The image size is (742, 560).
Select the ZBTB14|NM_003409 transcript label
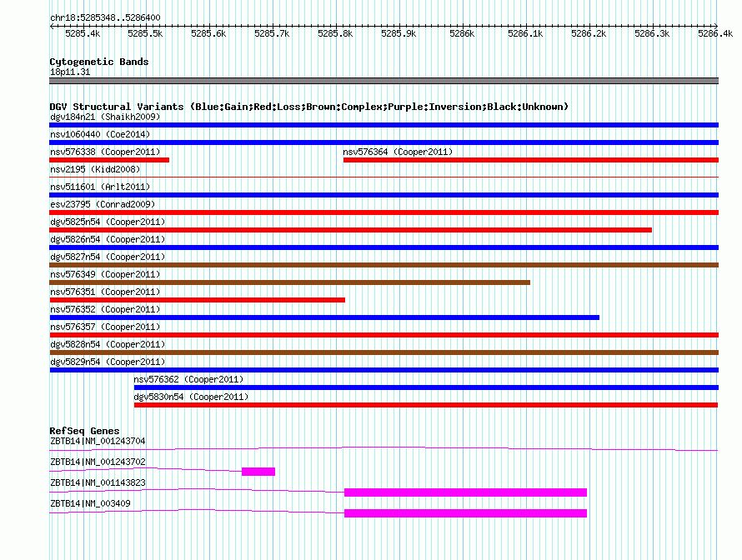tap(90, 503)
